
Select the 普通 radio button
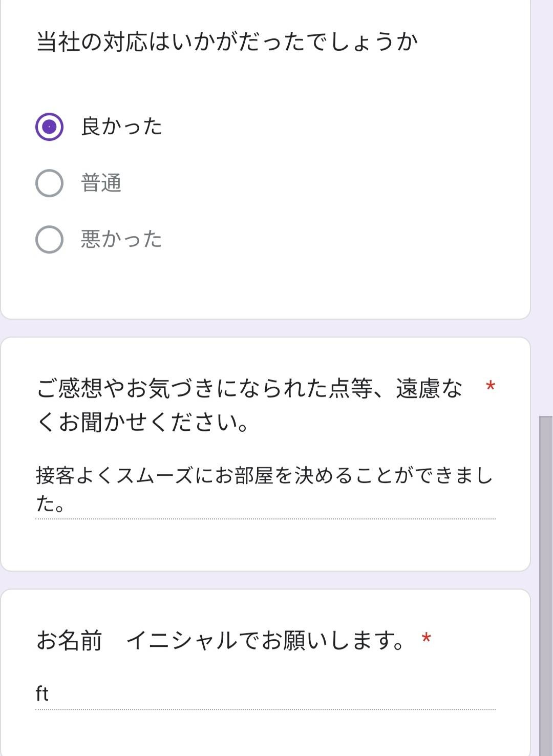49,183
